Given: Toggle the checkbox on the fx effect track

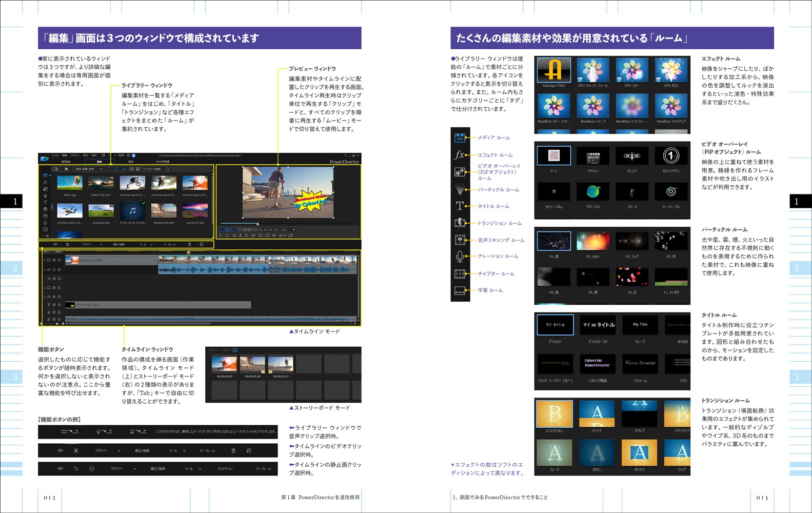Looking at the screenshot, I should click(54, 279).
